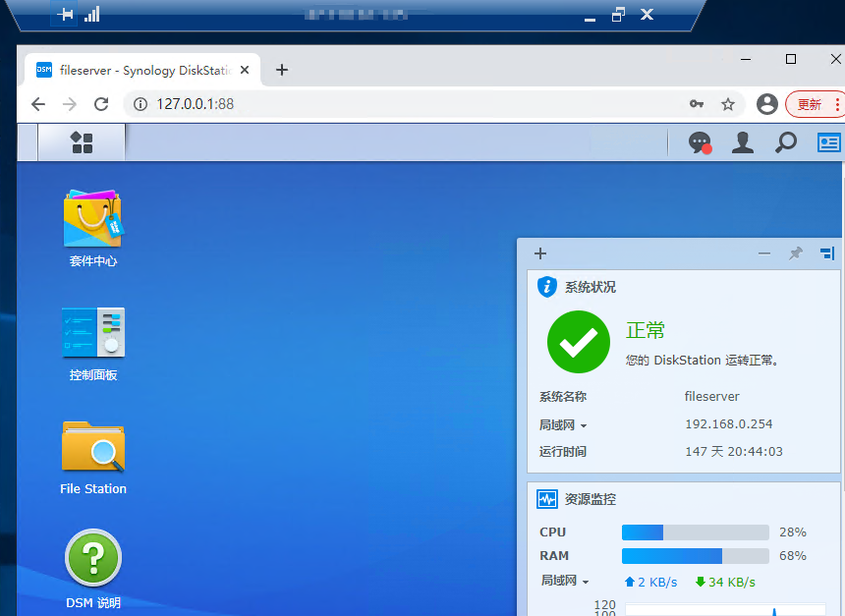This screenshot has width=845, height=616.
Task: Click the browser forward arrow
Action: [70, 104]
